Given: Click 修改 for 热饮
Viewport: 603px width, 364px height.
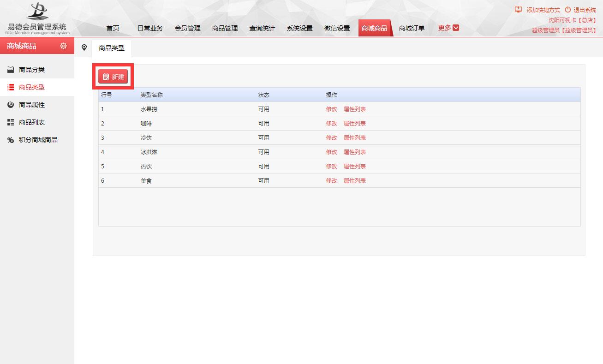Looking at the screenshot, I should click(331, 167).
